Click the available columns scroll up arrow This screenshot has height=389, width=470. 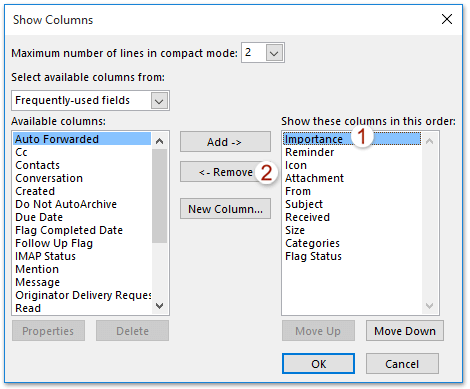point(160,141)
